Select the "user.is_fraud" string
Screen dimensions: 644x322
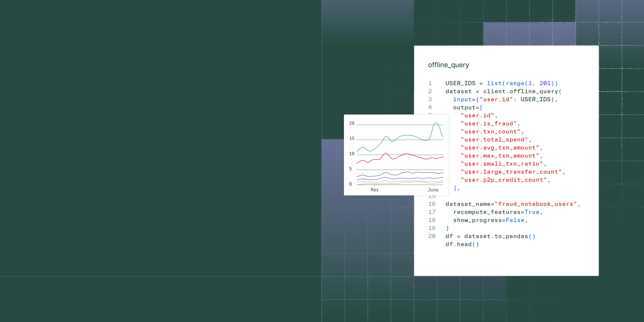[489, 124]
